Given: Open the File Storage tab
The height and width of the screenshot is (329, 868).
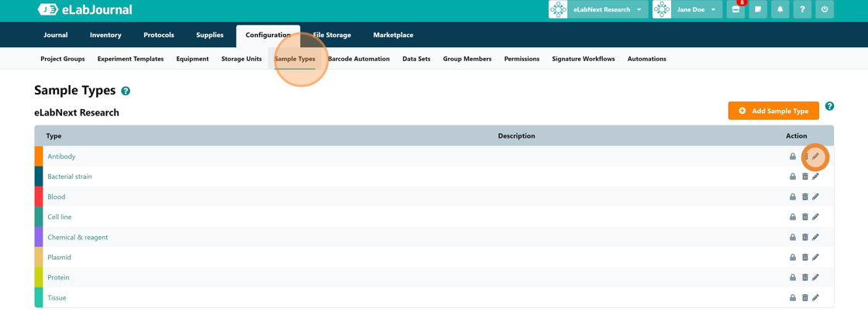Looking at the screenshot, I should (x=332, y=35).
